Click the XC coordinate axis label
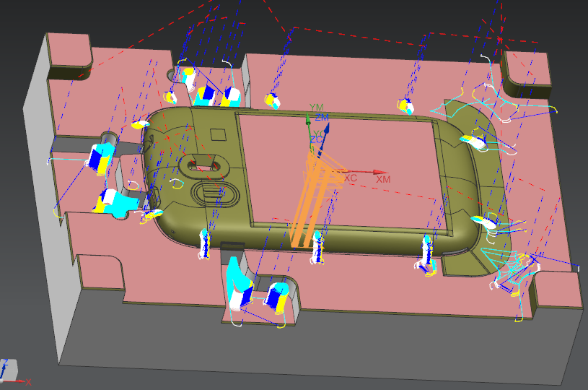Image resolution: width=588 pixels, height=390 pixels. point(351,177)
